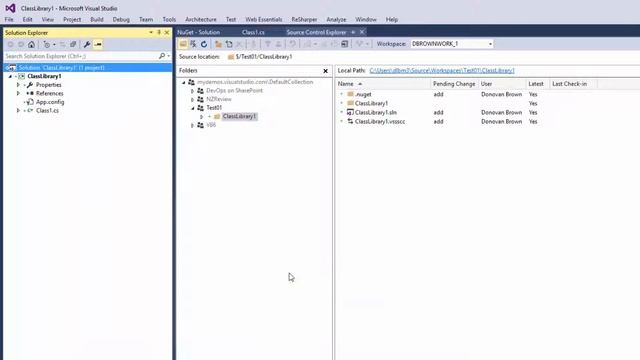
Task: Open the Local Path workspace link
Action: pos(442,71)
